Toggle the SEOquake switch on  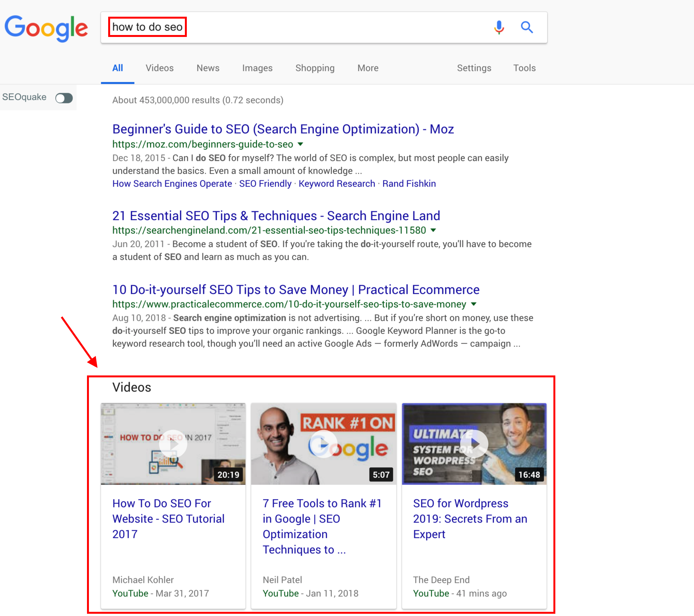pos(64,98)
